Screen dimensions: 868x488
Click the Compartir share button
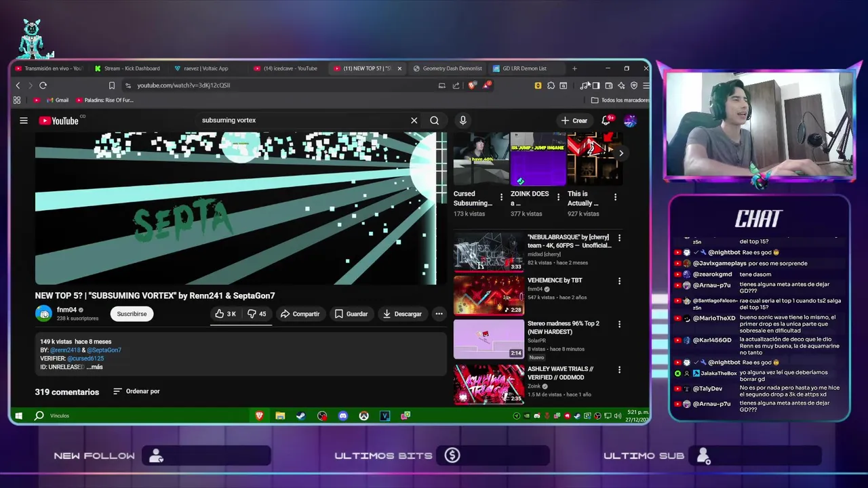(300, 314)
